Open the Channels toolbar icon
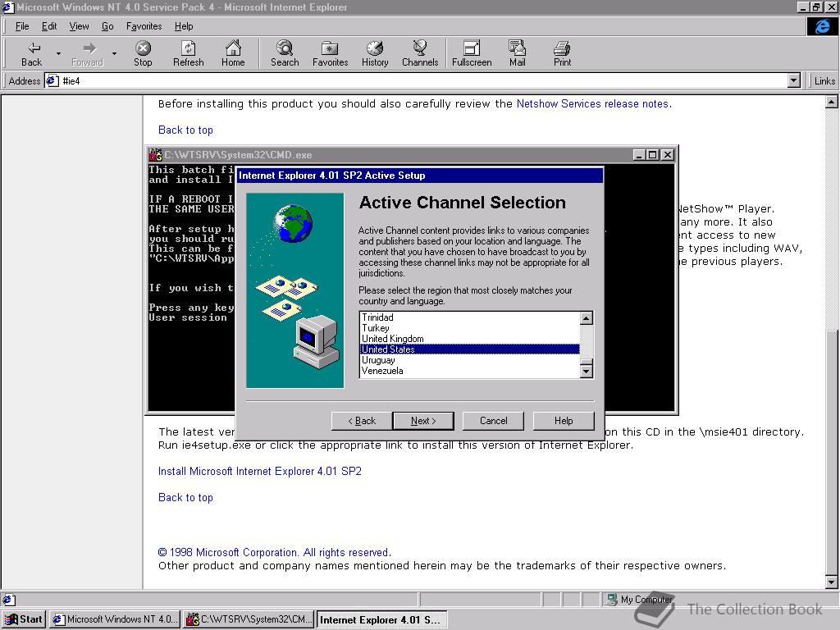The width and height of the screenshot is (840, 630). [420, 54]
